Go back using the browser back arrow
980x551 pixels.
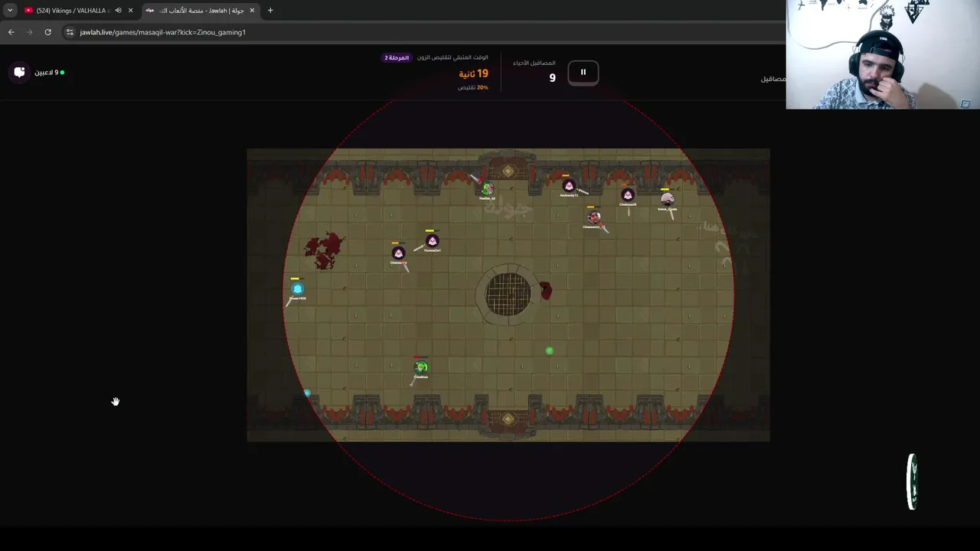(x=11, y=32)
